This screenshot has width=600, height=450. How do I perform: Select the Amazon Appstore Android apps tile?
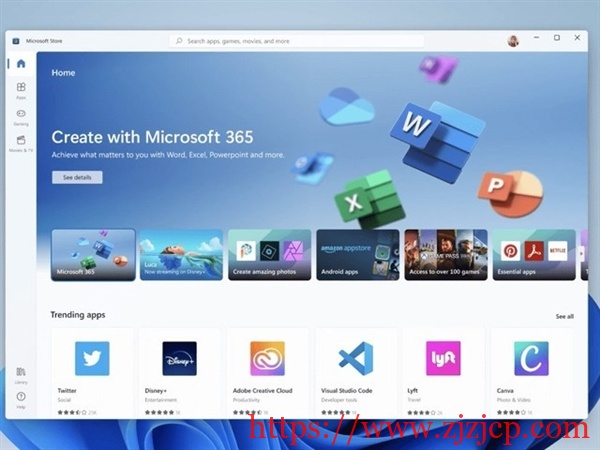(x=358, y=255)
